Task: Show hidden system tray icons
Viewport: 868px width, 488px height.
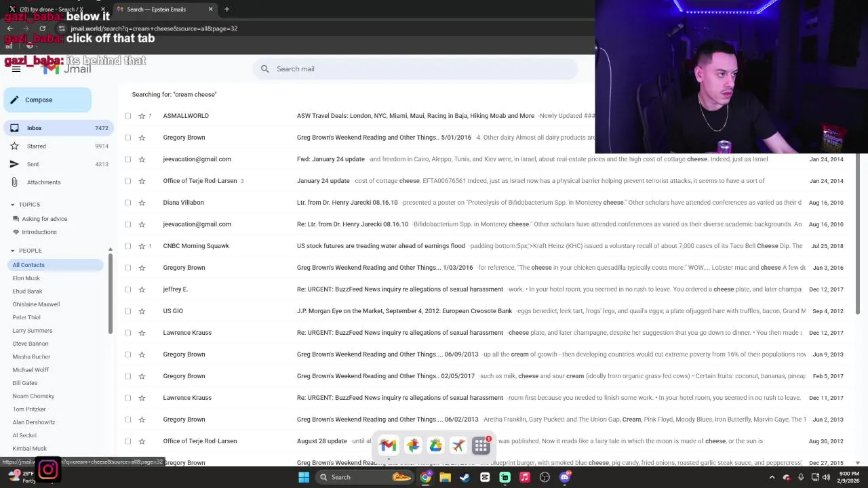Action: click(772, 477)
